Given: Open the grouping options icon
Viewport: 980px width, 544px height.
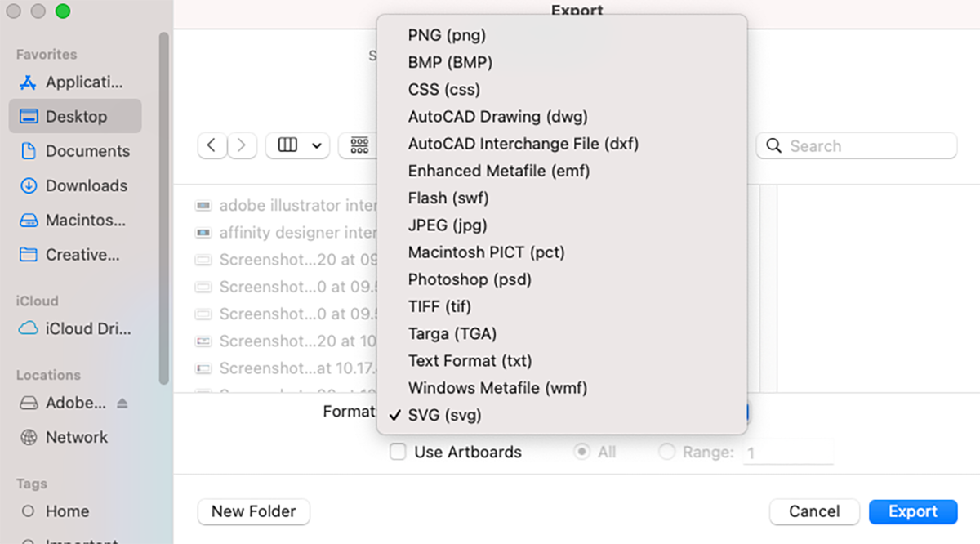Looking at the screenshot, I should [x=359, y=145].
